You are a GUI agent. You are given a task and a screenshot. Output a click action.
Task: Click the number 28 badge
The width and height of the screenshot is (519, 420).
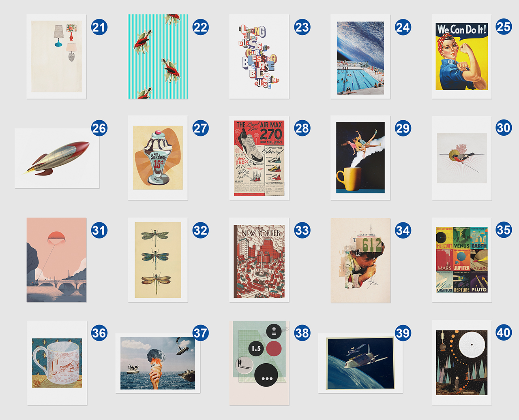coord(302,128)
